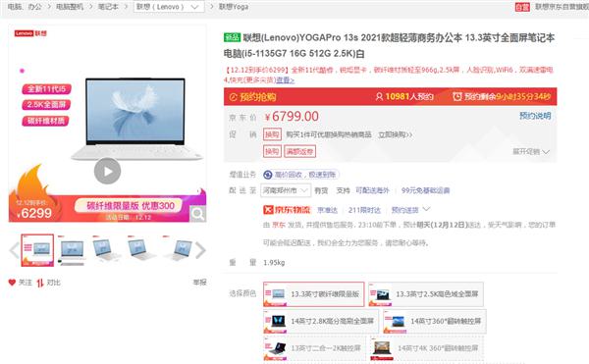Image resolution: width=589 pixels, height=364 pixels.
Task: Select the fifth product thumbnail
Action: click(x=177, y=250)
